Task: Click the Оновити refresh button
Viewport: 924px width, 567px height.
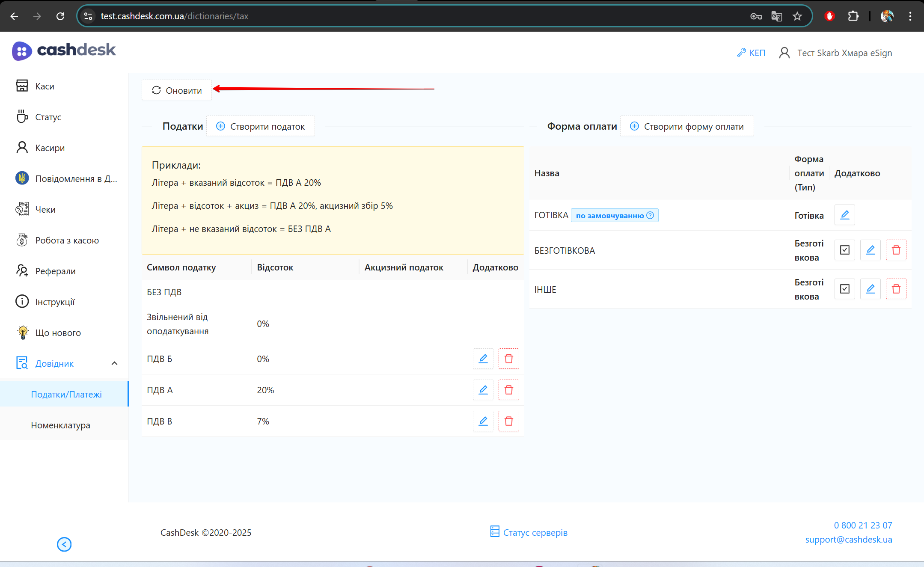Action: click(x=177, y=90)
